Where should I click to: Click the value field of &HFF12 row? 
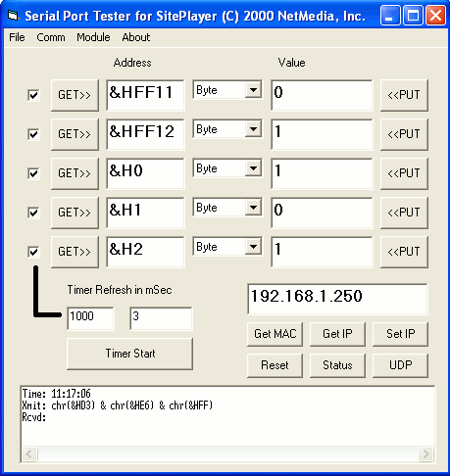click(322, 134)
